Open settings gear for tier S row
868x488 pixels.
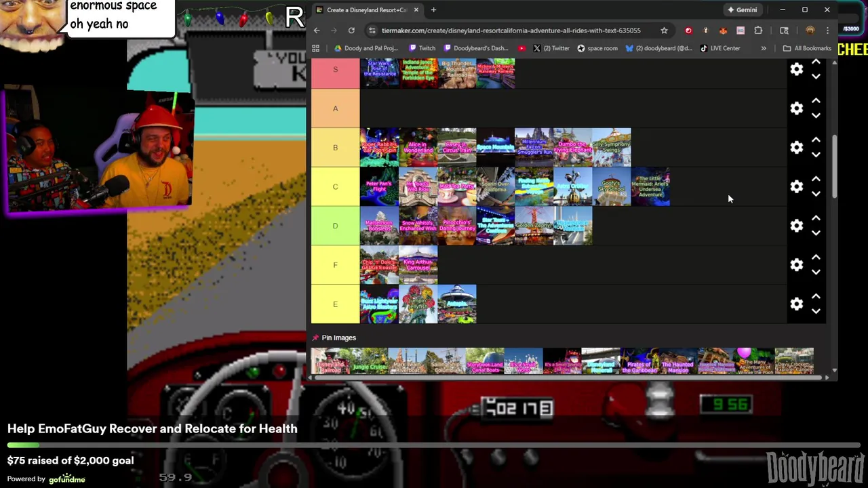point(797,69)
